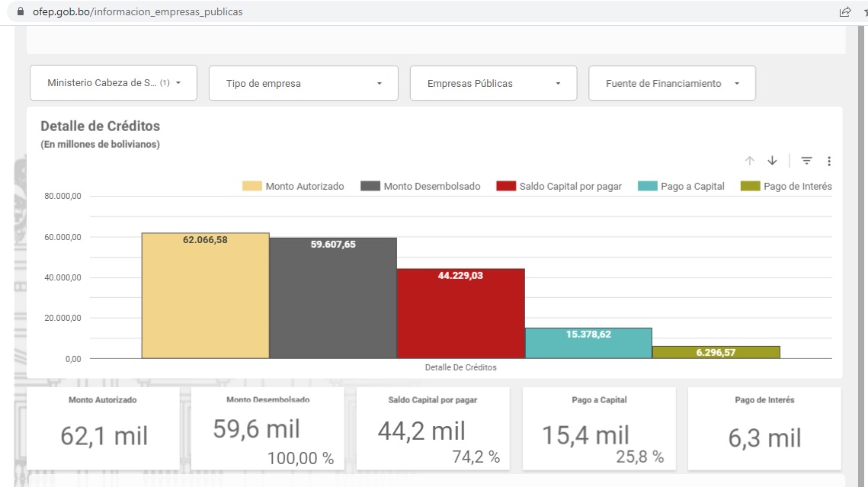Toggle Monto Autorizado legend swatch
868x487 pixels.
251,186
